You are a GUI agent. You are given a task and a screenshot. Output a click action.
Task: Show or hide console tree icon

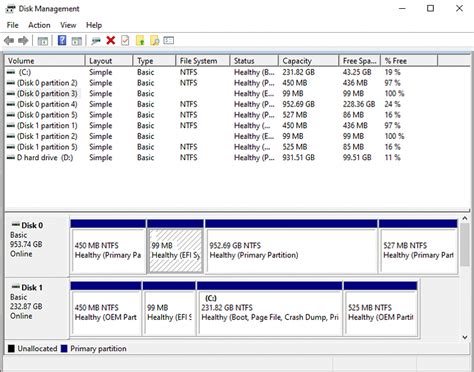[43, 41]
